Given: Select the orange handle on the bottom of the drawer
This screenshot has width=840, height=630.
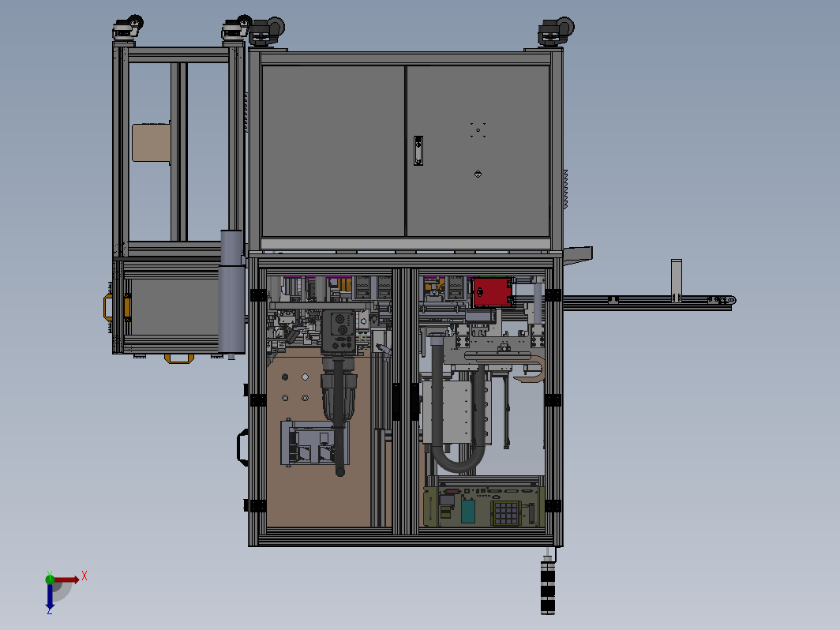Looking at the screenshot, I should coord(179,358).
